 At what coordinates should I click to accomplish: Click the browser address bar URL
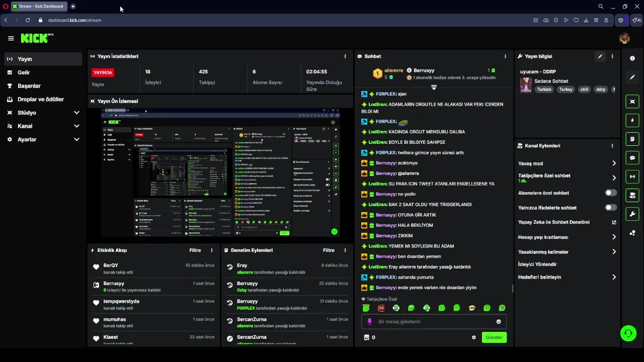74,20
